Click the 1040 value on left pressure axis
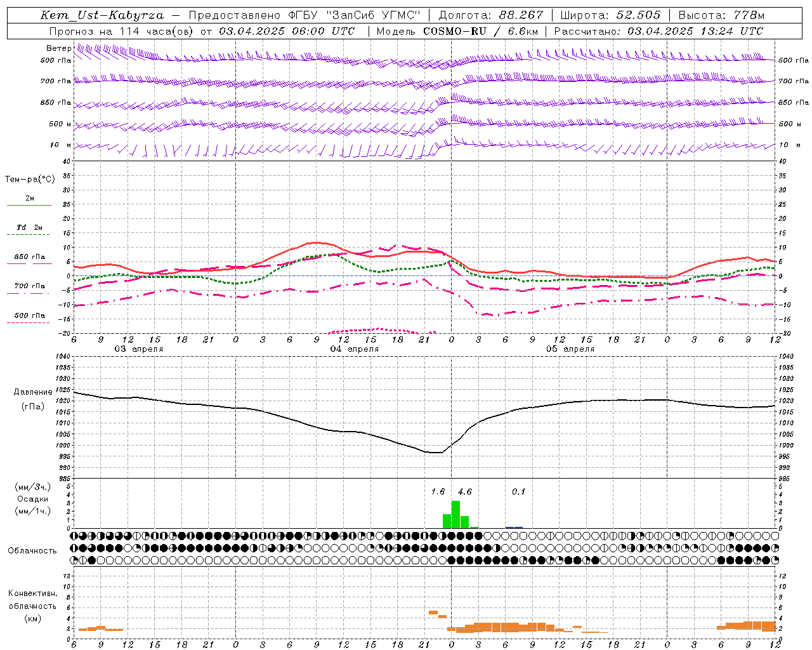The width and height of the screenshot is (812, 650). point(62,356)
